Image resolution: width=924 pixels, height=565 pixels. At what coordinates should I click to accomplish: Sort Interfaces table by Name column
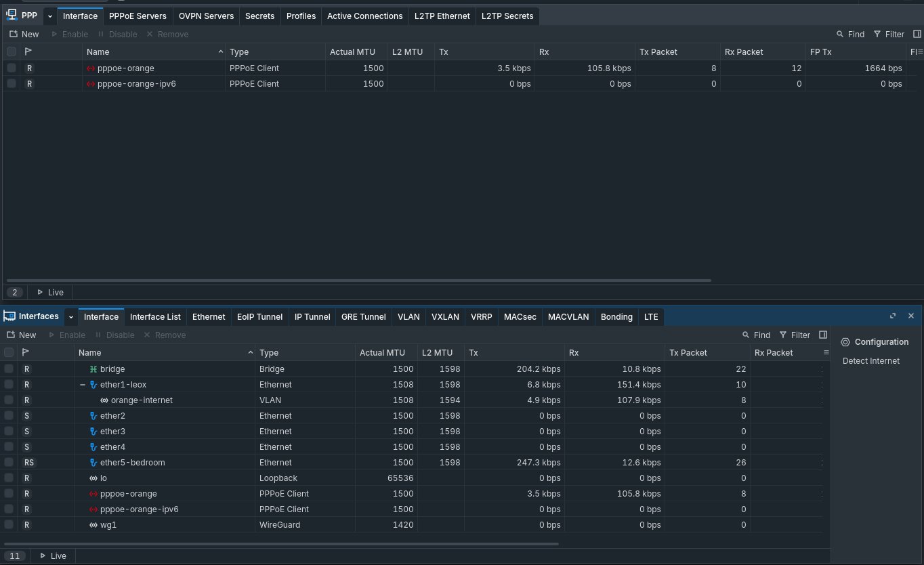coord(165,352)
